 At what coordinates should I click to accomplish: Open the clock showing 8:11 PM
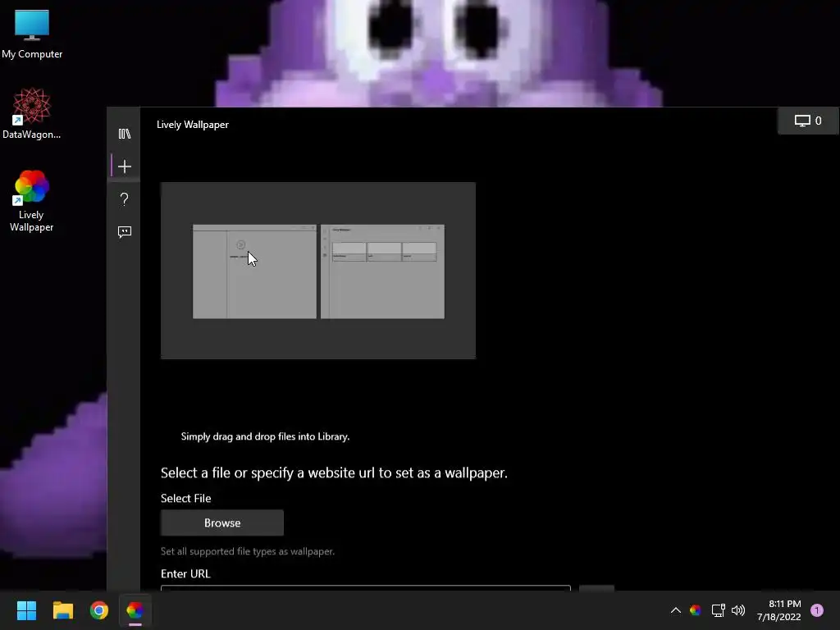[779, 610]
